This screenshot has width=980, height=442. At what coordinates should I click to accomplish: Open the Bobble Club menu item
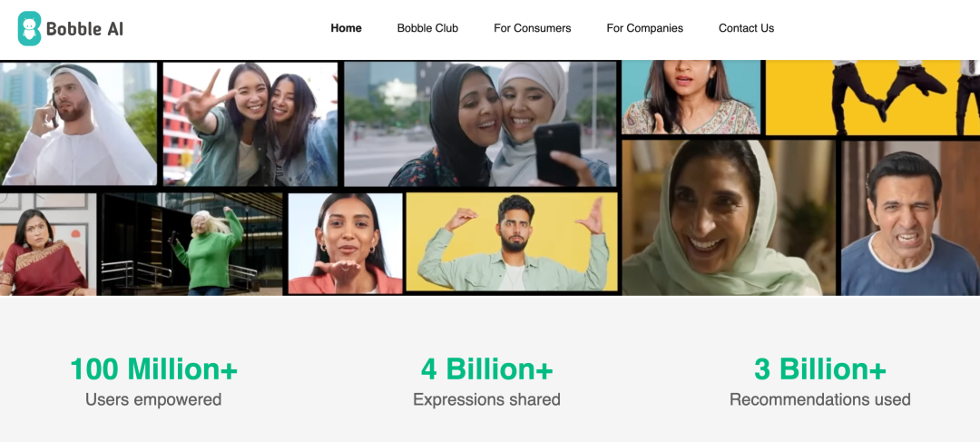(x=427, y=28)
